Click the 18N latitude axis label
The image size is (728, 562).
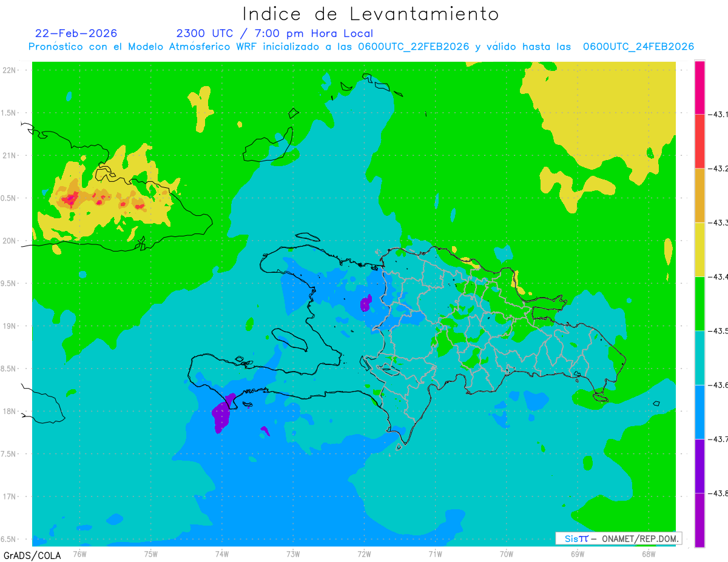click(x=10, y=411)
